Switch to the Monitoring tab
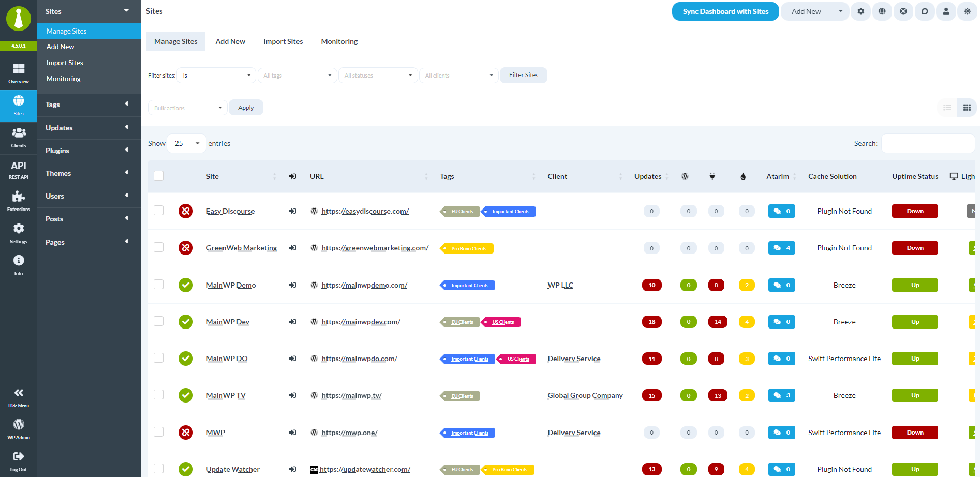 click(339, 41)
